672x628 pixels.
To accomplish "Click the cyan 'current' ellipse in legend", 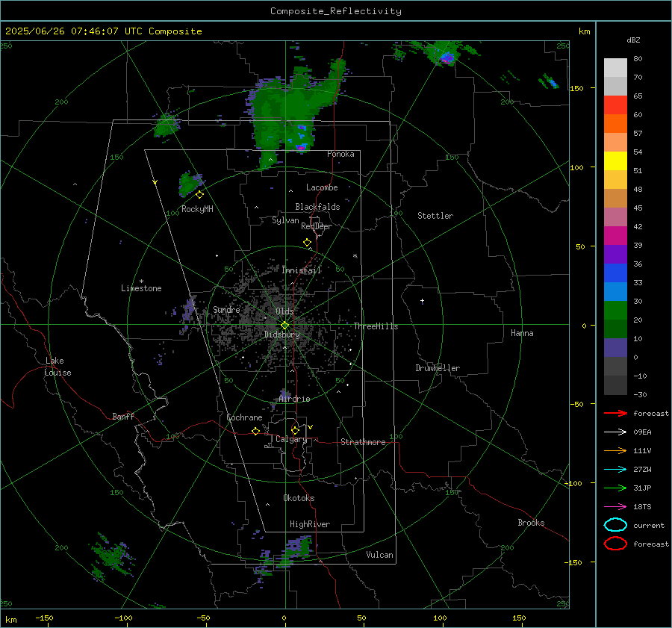I will (615, 525).
